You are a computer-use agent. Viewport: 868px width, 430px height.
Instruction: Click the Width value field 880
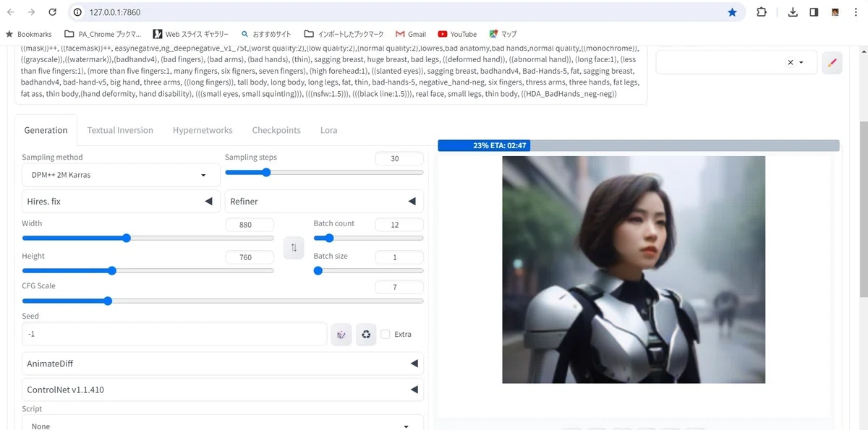pyautogui.click(x=250, y=225)
